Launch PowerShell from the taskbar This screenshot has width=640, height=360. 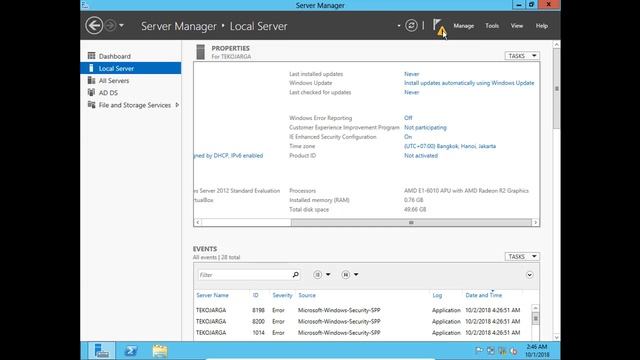coord(131,351)
